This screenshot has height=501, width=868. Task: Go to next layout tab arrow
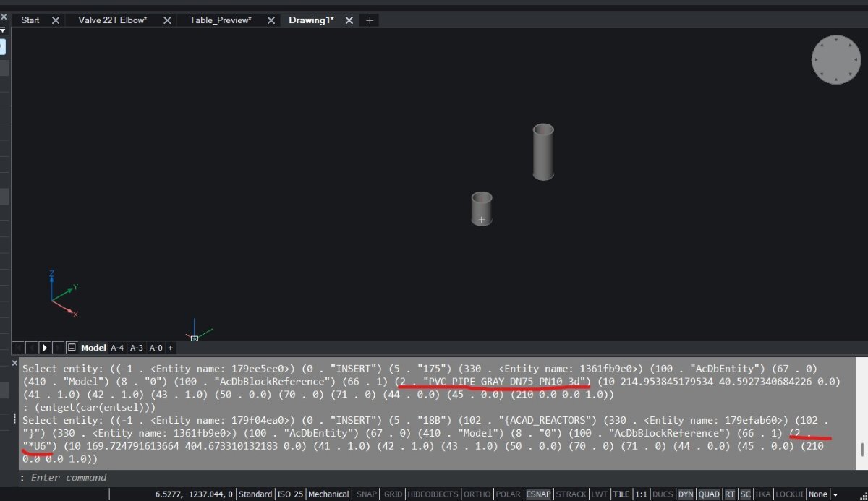click(x=45, y=348)
